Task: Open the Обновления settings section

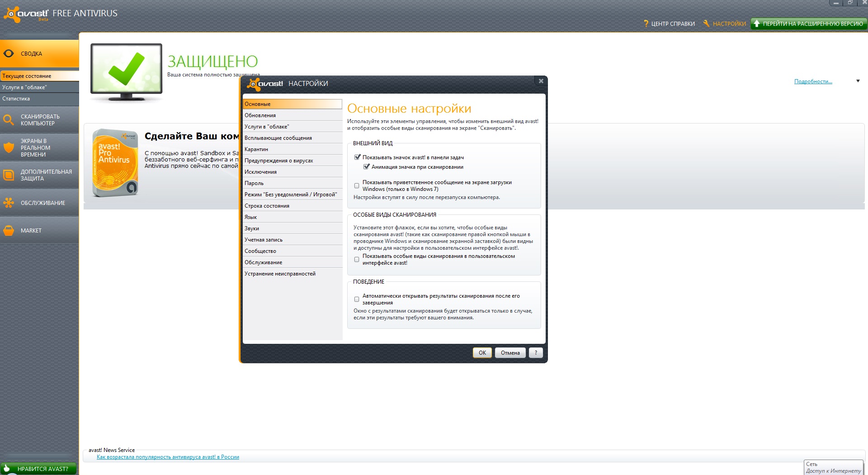Action: tap(292, 115)
